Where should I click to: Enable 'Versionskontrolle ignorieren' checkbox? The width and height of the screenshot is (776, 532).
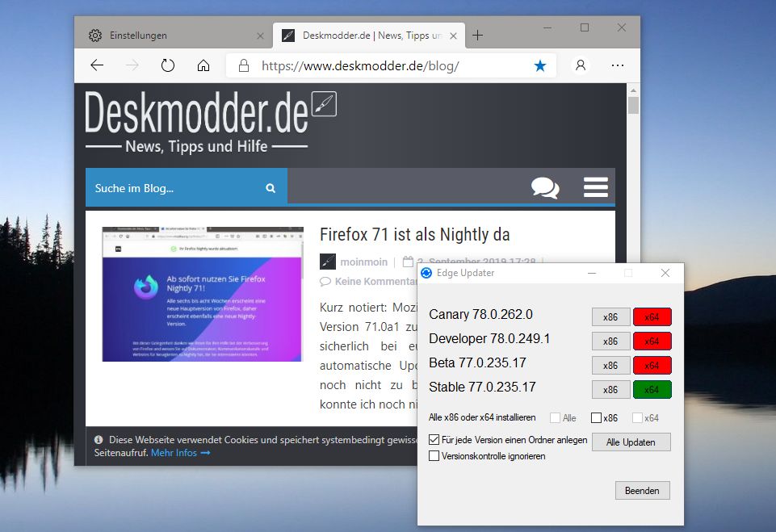pos(434,456)
